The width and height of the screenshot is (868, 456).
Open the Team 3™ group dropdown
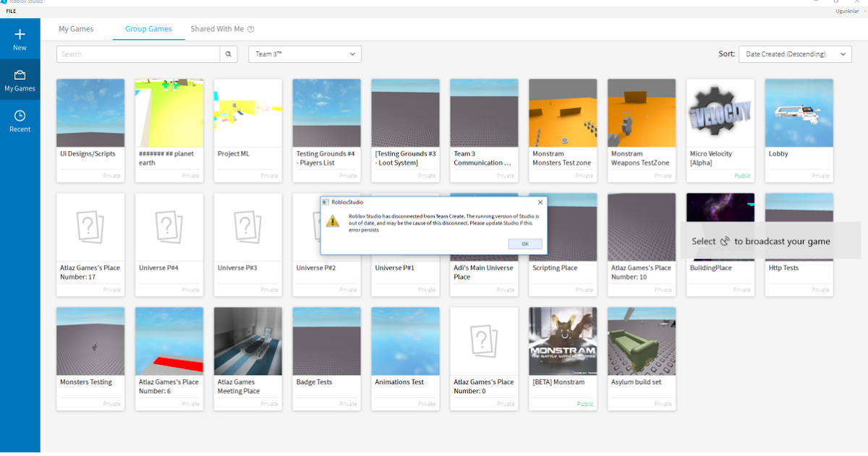tap(305, 54)
